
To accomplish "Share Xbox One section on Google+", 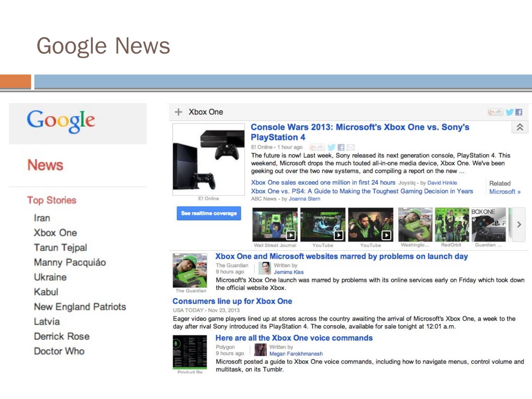I will click(x=495, y=112).
